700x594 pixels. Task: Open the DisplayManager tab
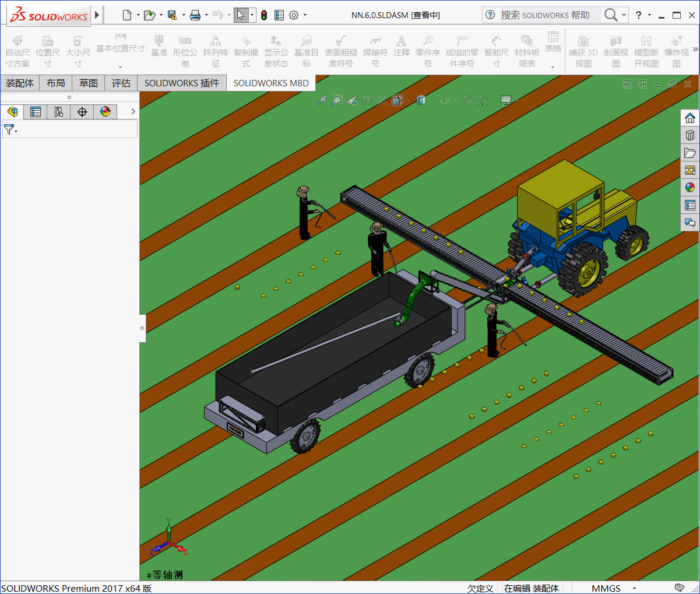(105, 111)
